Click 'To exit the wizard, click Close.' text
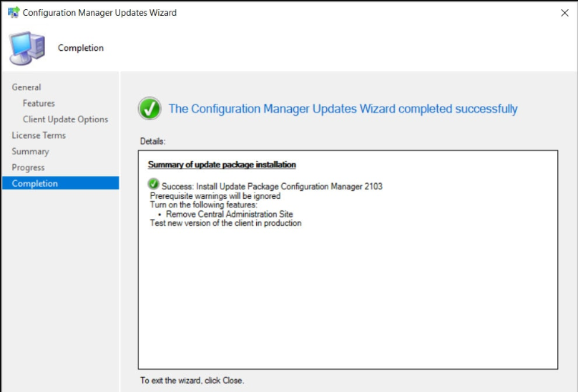The image size is (578, 392). (x=192, y=381)
